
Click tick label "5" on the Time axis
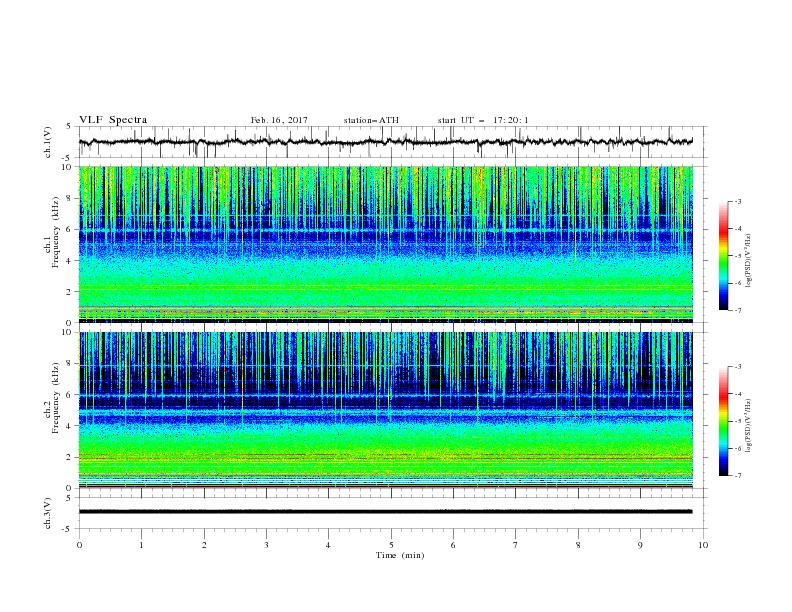[391, 545]
